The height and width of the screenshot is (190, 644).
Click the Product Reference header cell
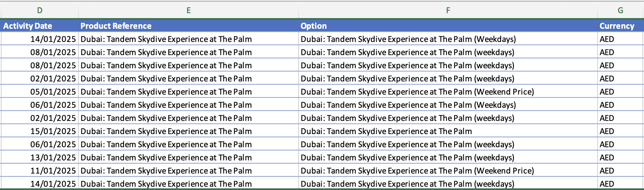pos(189,26)
